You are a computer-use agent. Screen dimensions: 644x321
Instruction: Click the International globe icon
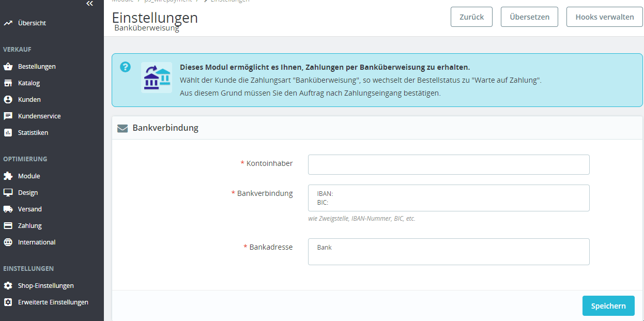[8, 242]
